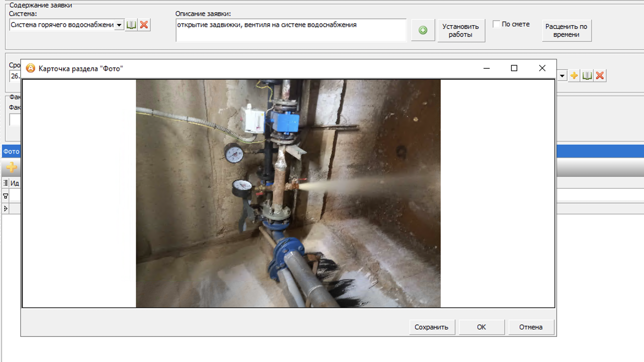Click the filter funnel icon in the grid
Screen dimensions: 644x362
(x=6, y=196)
